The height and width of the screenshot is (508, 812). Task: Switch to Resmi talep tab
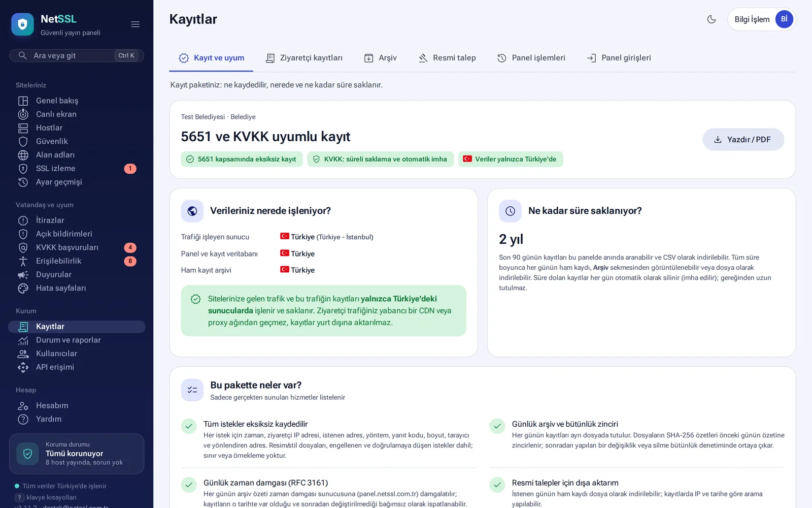pos(447,58)
